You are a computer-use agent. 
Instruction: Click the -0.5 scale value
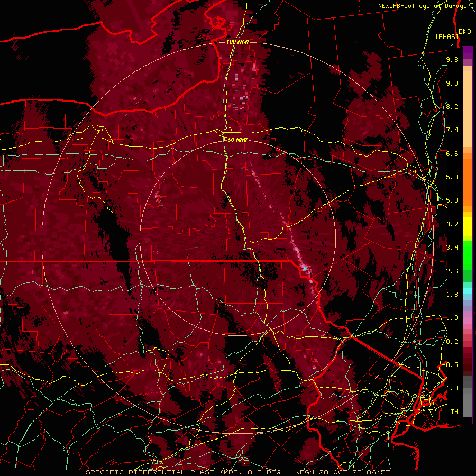(451, 365)
